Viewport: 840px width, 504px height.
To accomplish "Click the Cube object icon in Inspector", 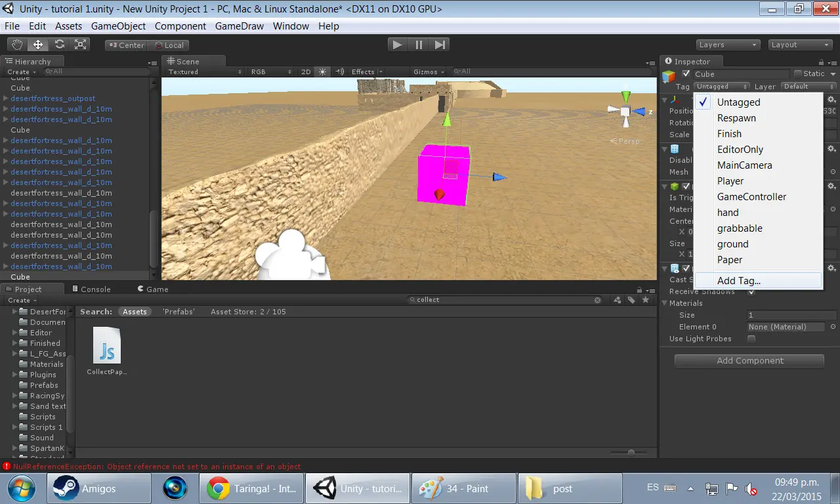I will coord(669,77).
